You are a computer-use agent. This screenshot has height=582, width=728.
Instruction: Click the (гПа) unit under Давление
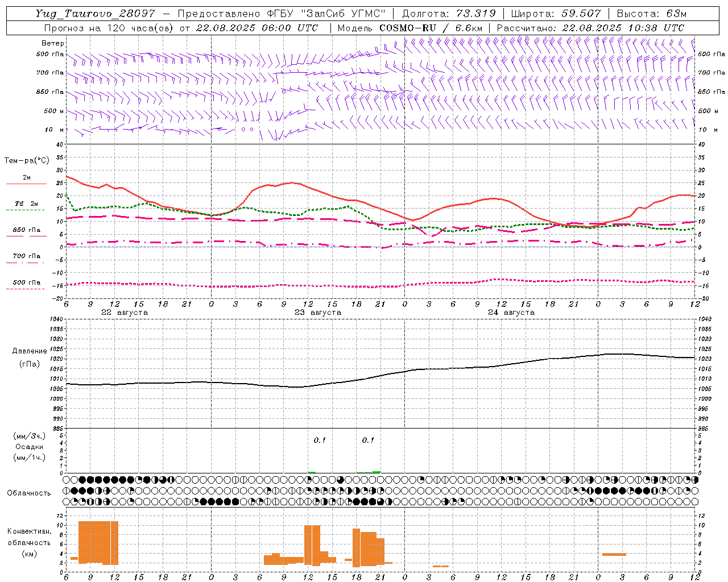(30, 364)
